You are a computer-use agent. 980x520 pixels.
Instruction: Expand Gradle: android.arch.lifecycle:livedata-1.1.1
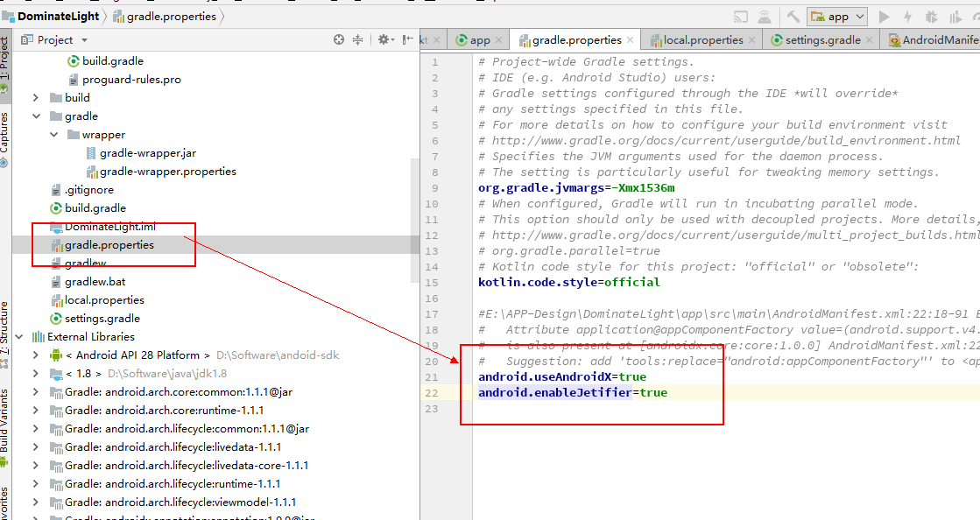click(36, 446)
